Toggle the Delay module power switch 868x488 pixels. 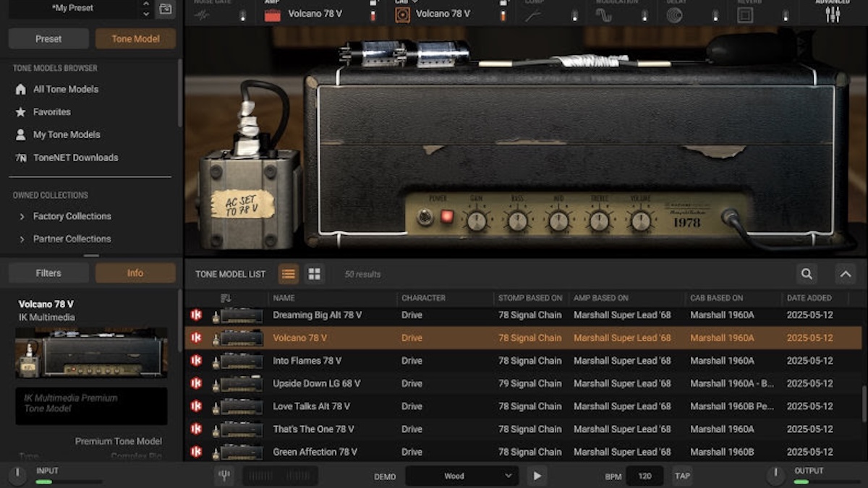pyautogui.click(x=715, y=15)
